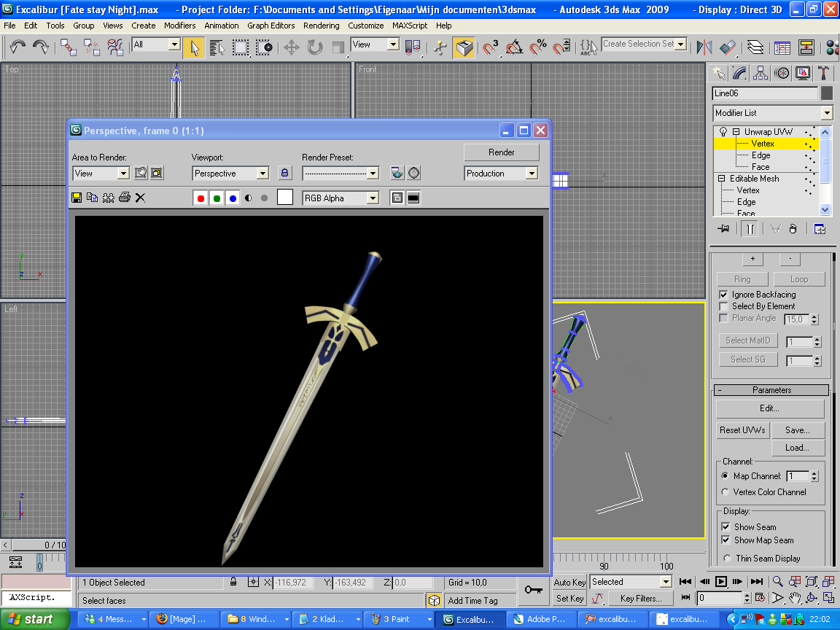Lock the viewport to render

click(x=284, y=173)
